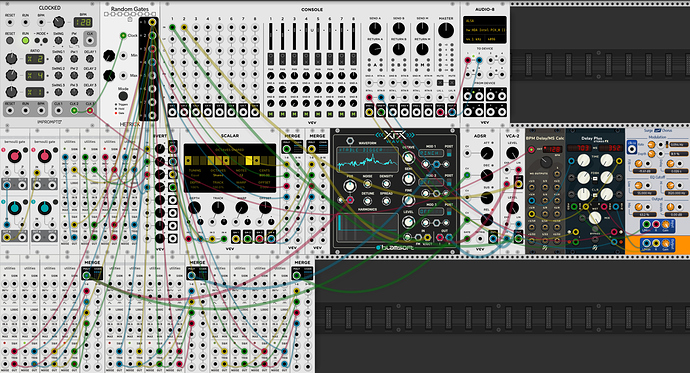Open the audio driver selector on AUDIO-8
690x373 pixels.
[484, 21]
